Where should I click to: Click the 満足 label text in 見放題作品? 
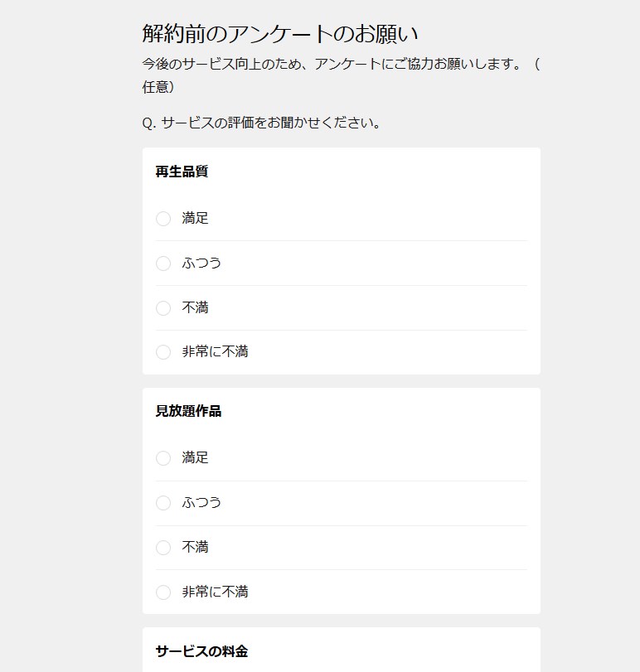click(195, 457)
